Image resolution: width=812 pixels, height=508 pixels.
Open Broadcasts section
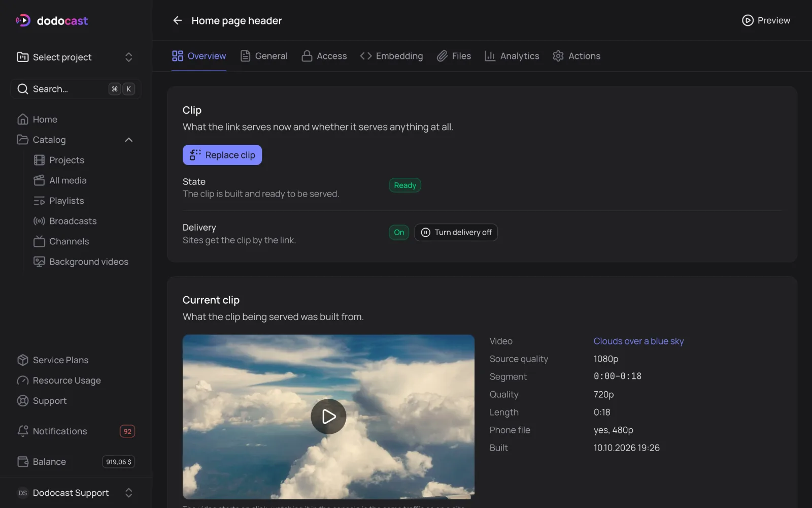pos(84,221)
